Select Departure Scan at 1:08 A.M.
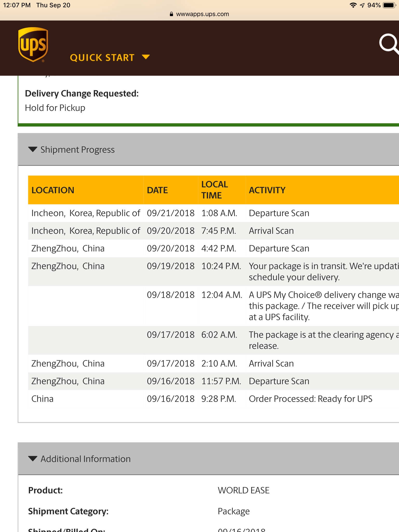The width and height of the screenshot is (399, 532). 279,213
